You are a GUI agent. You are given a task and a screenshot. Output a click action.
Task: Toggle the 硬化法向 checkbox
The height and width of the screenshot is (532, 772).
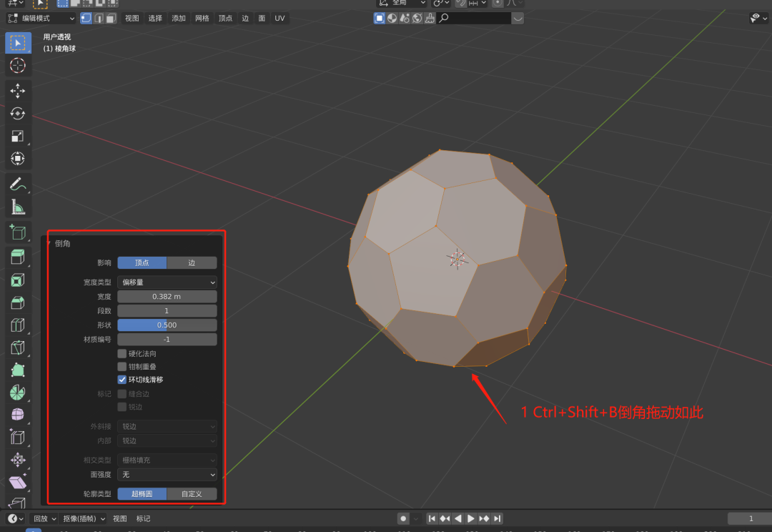[x=122, y=354]
